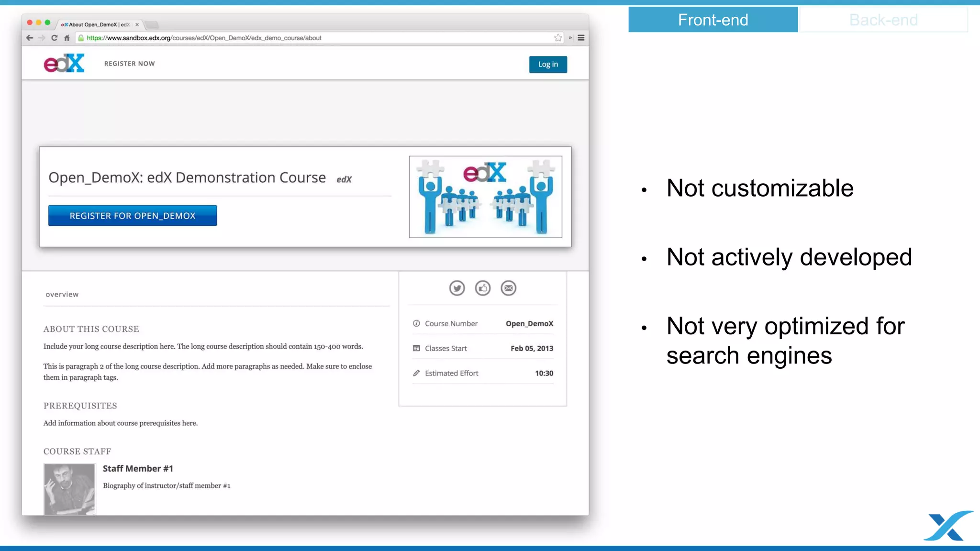Click the ABOUT THIS COURSE heading
The width and height of the screenshot is (980, 551).
(91, 329)
